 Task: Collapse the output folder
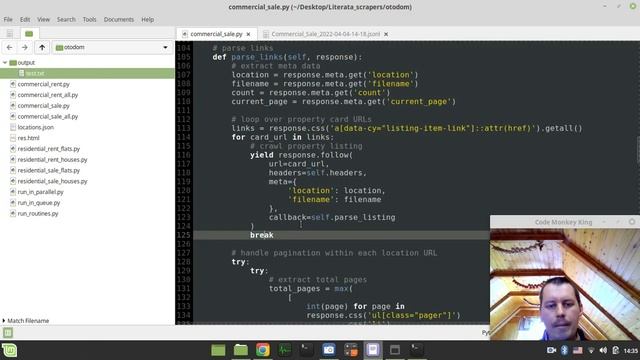click(5, 62)
